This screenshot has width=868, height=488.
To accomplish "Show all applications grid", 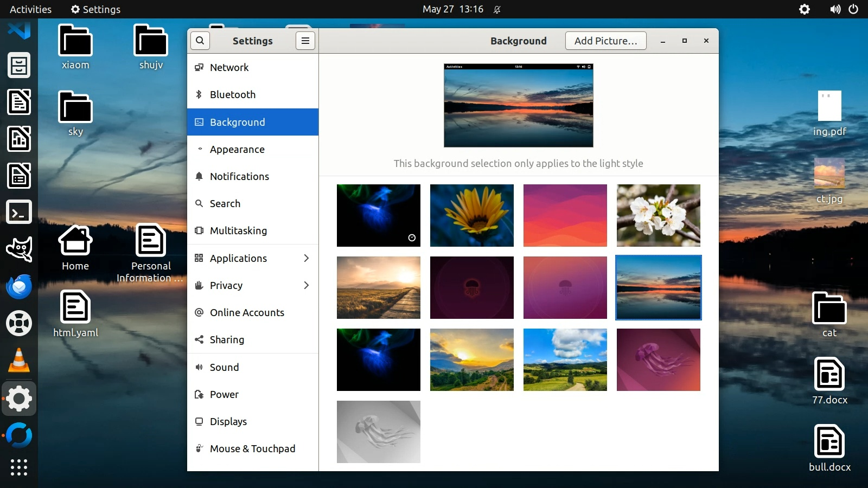I will (x=19, y=467).
